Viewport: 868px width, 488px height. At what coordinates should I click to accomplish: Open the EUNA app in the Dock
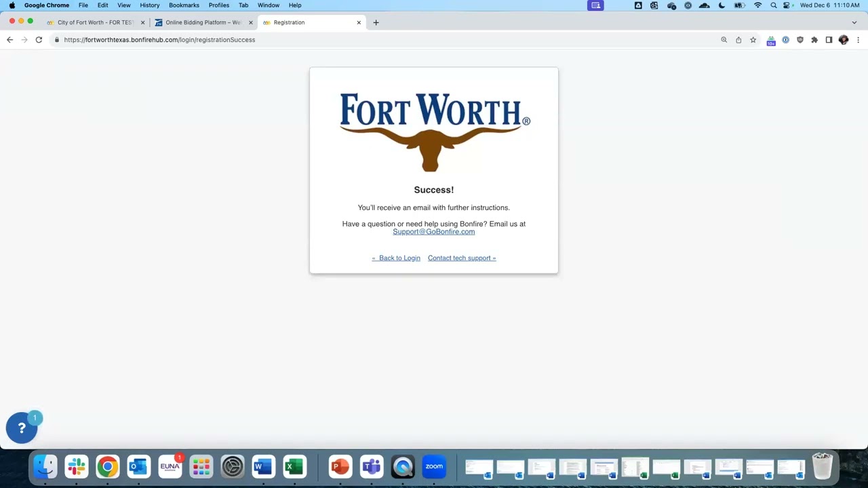click(x=170, y=466)
